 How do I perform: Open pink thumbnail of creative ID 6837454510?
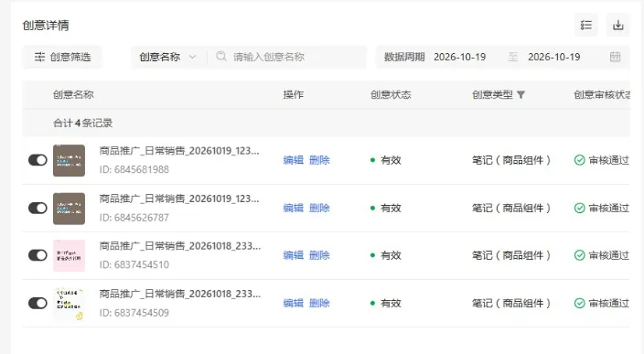pyautogui.click(x=69, y=255)
